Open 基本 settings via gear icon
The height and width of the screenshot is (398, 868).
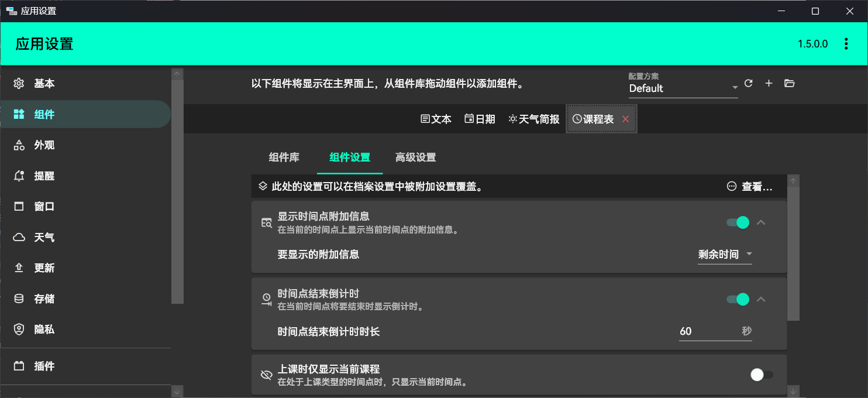(x=19, y=84)
